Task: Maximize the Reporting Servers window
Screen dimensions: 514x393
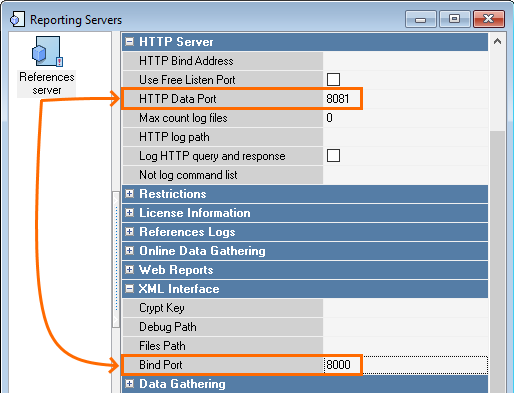Action: pyautogui.click(x=454, y=19)
